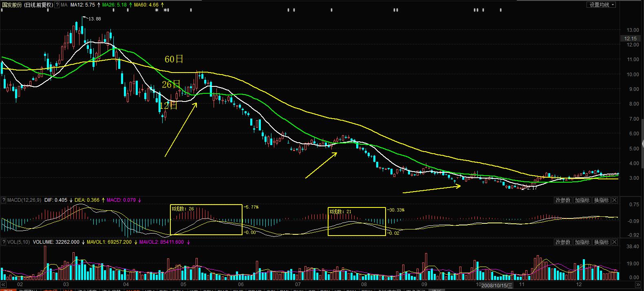The width and height of the screenshot is (644, 291).
Task: Click 加指标 in the MACD panel
Action: (x=582, y=200)
